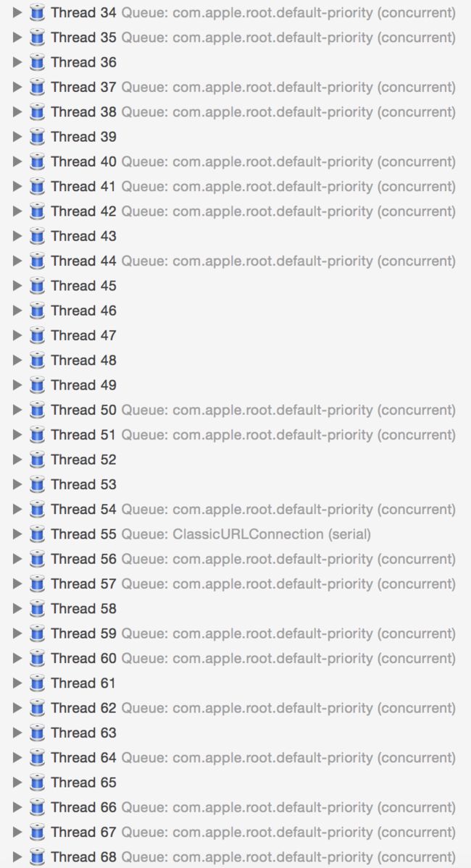Click the thread icon next to Thread 55
Viewport: 471px width, 868px height.
point(37,534)
